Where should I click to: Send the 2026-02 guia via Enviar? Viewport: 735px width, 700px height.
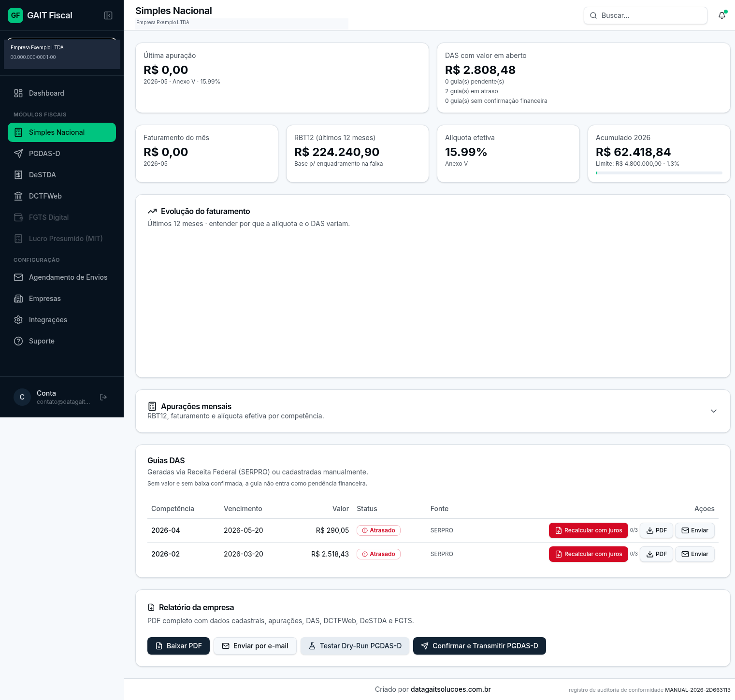coord(694,554)
